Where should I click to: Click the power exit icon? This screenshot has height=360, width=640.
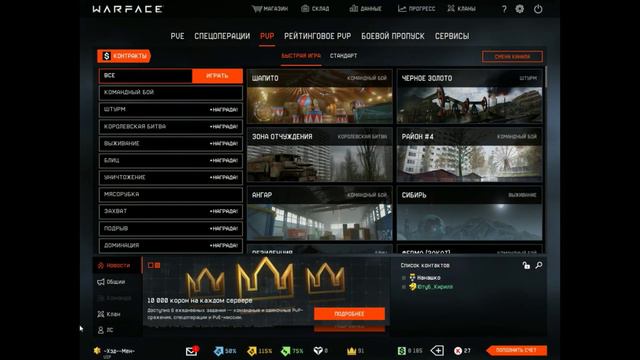pyautogui.click(x=538, y=9)
